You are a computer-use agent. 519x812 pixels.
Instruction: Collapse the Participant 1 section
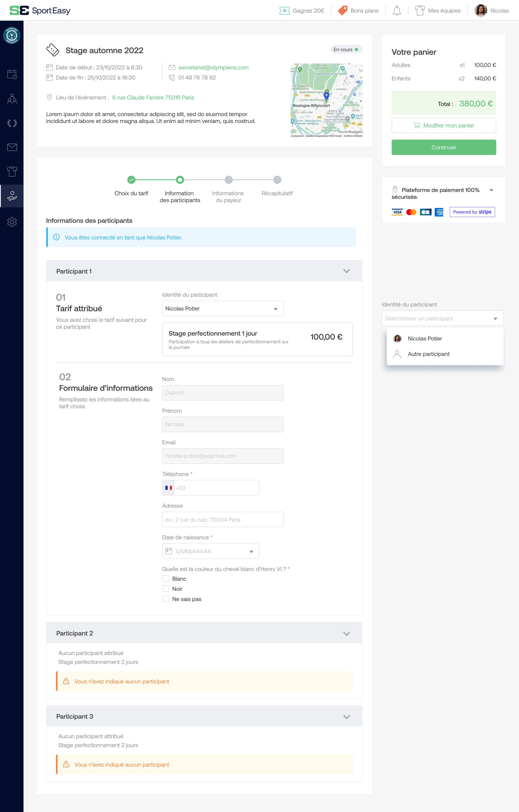[x=346, y=271]
